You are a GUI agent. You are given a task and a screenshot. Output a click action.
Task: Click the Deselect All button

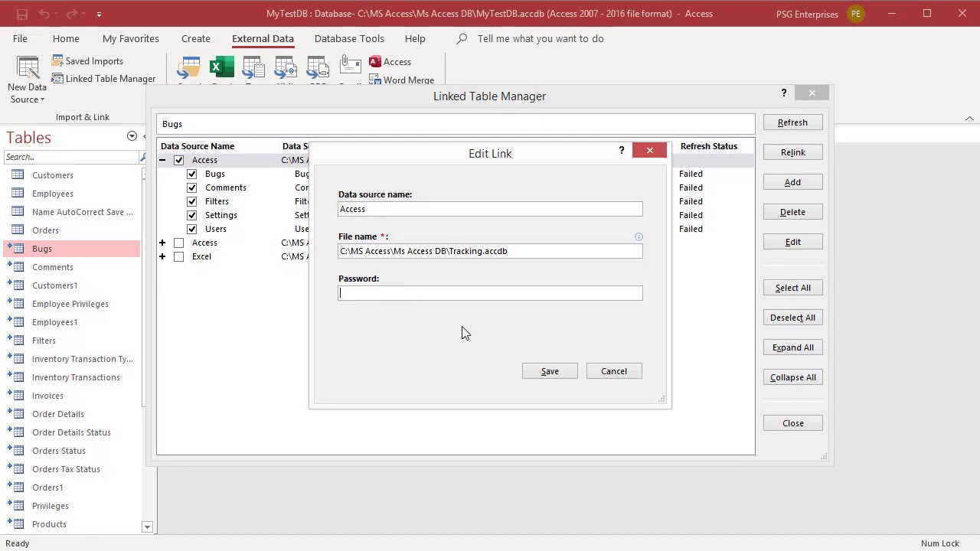click(792, 318)
